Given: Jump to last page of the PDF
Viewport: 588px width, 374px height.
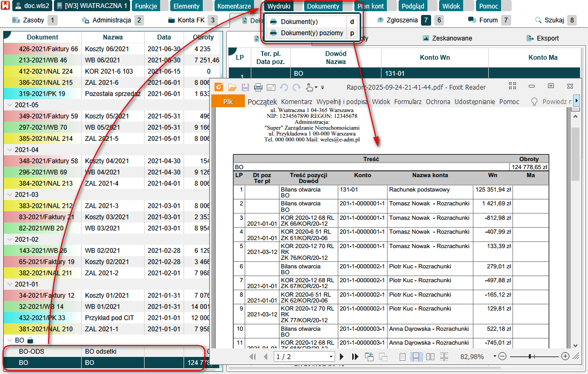Looking at the screenshot, I should point(355,356).
